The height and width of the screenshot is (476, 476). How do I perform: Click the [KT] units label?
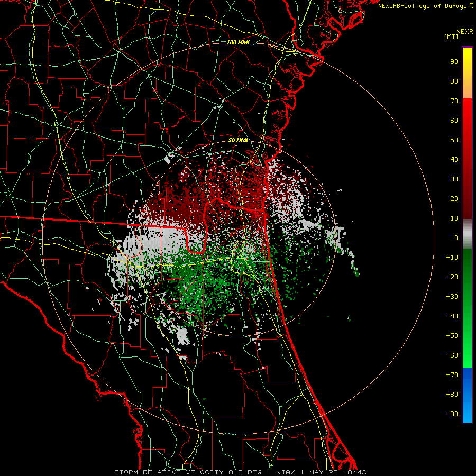[451, 36]
